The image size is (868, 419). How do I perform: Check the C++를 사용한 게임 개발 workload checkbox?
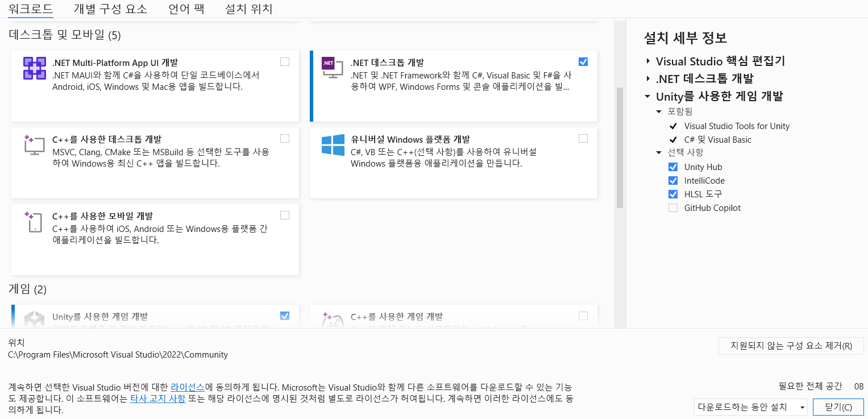[583, 316]
